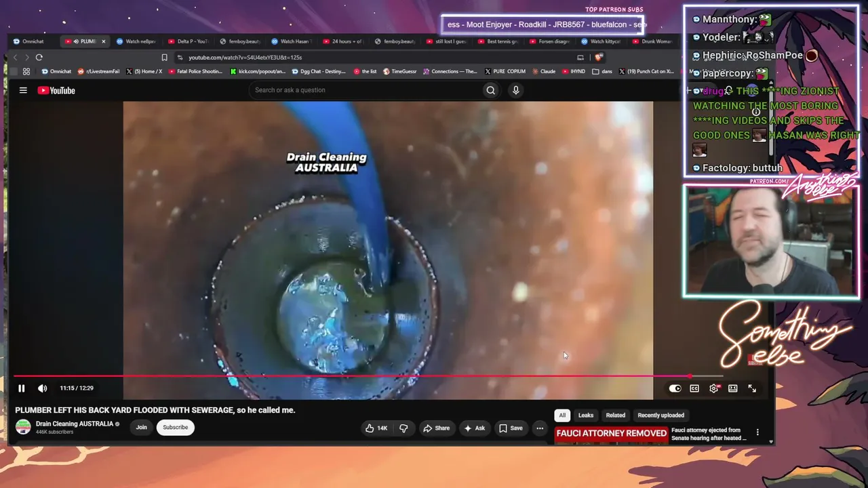This screenshot has height=488, width=868.
Task: Enter fullscreen mode
Action: [x=752, y=388]
